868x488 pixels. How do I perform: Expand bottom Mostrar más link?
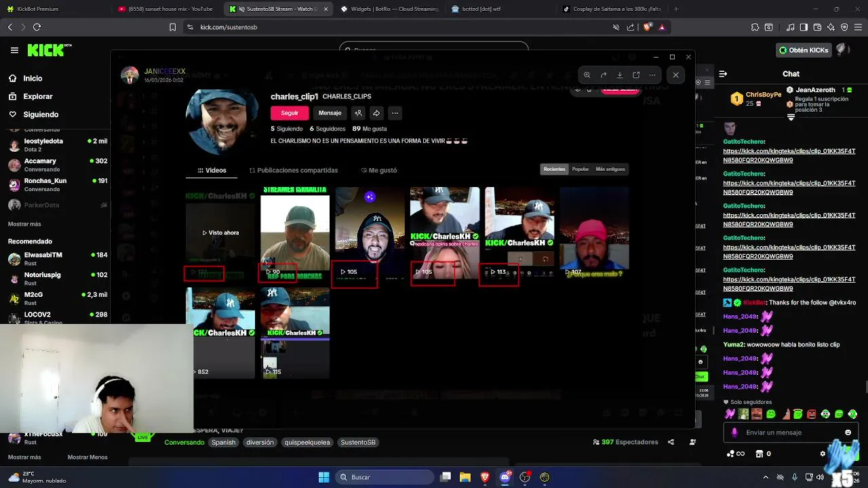pos(24,457)
